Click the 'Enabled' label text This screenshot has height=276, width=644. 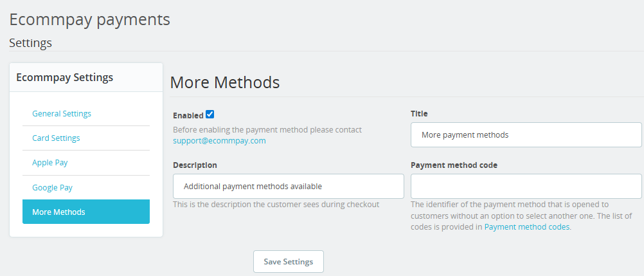point(188,116)
